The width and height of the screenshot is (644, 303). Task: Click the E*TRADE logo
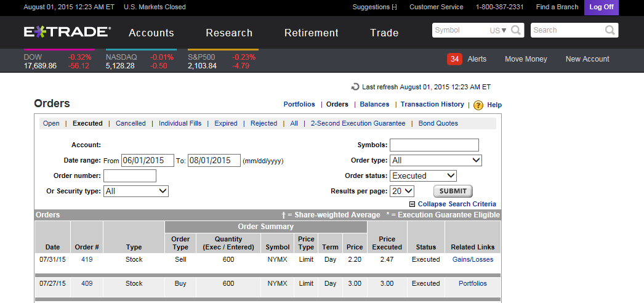tap(67, 32)
